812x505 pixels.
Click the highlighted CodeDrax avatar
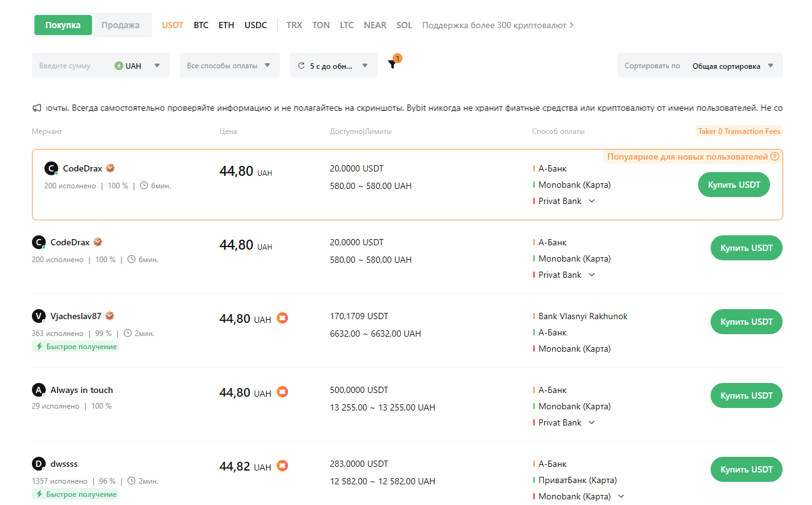(51, 168)
